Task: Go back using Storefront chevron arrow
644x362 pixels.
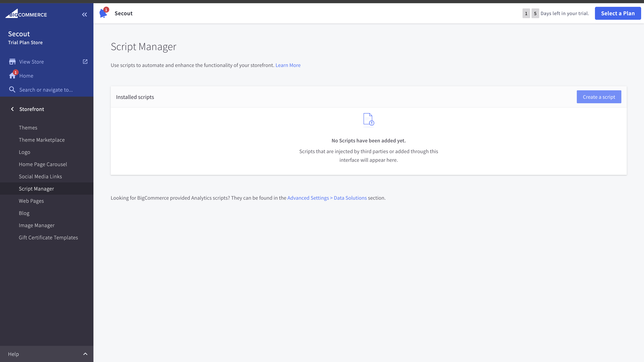Action: click(12, 109)
